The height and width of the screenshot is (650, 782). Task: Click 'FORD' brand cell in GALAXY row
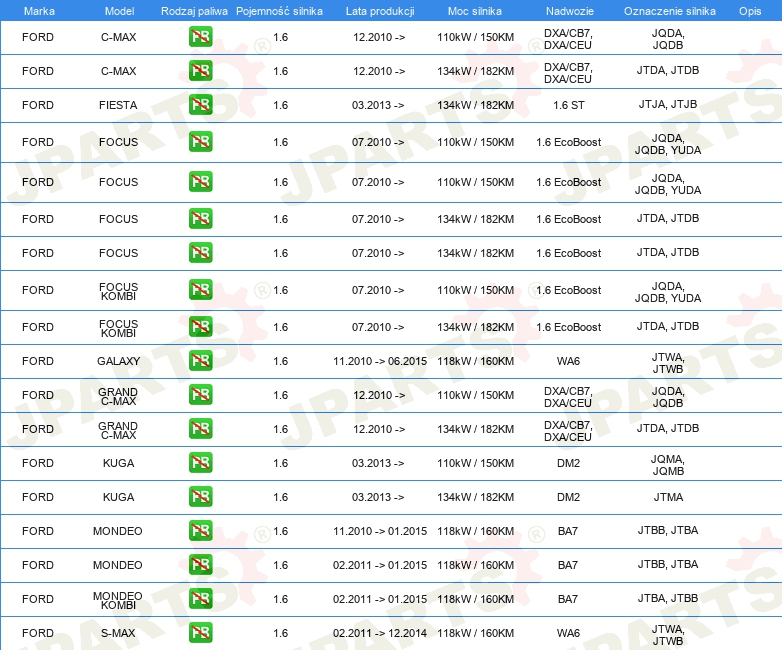pyautogui.click(x=38, y=361)
